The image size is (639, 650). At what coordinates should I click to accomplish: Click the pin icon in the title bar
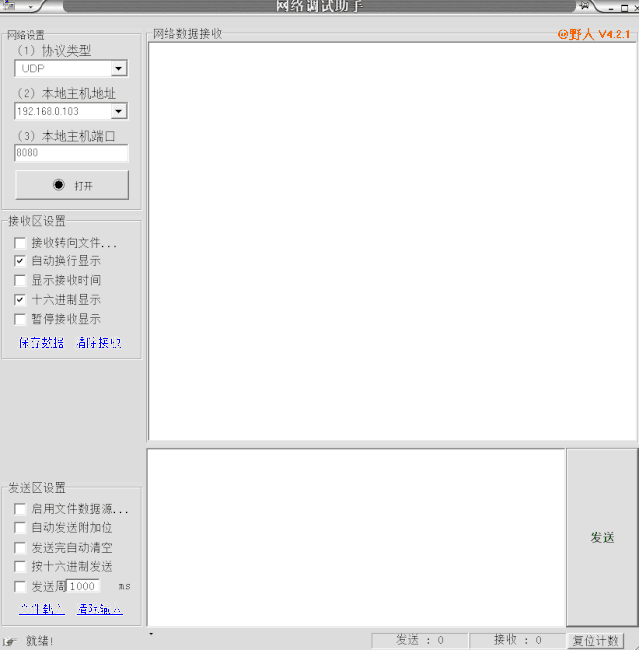(x=584, y=5)
